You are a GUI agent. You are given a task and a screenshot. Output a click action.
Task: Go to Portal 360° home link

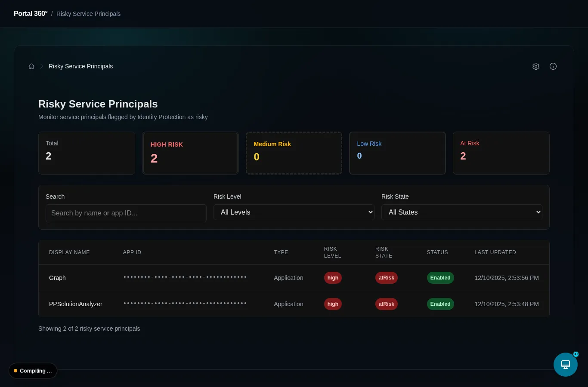coord(31,14)
